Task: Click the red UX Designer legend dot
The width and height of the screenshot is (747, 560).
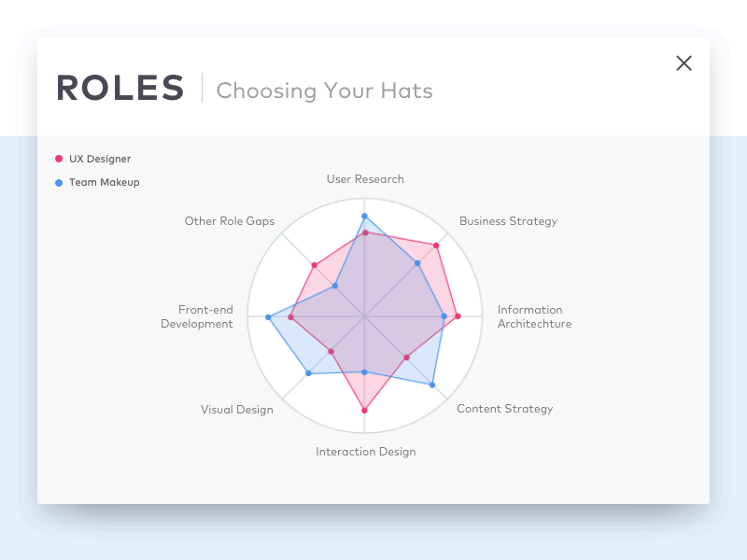Action: [61, 159]
